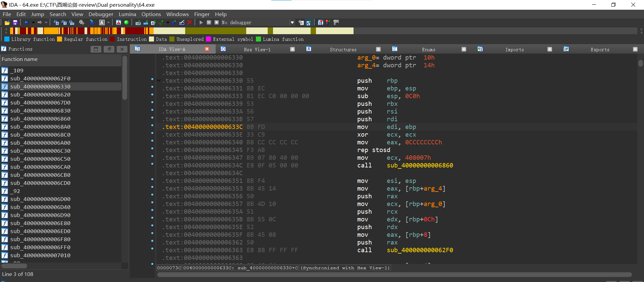The height and width of the screenshot is (282, 644).
Task: Click the create string 'A' icon
Action: coord(154,22)
